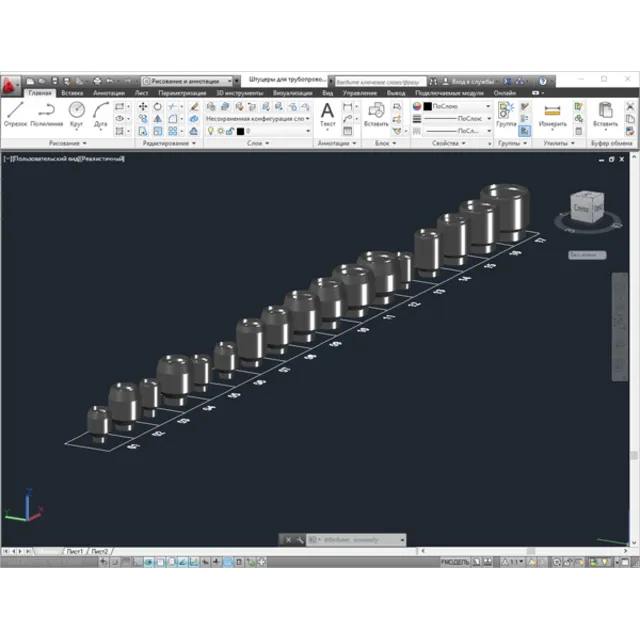
Task: Click the black layer color swatch
Action: tap(240, 131)
